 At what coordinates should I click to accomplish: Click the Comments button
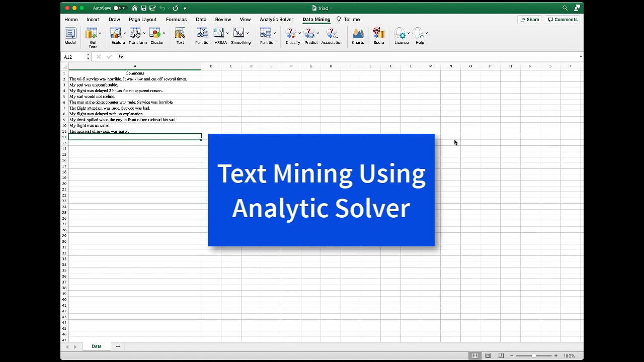[x=562, y=20]
